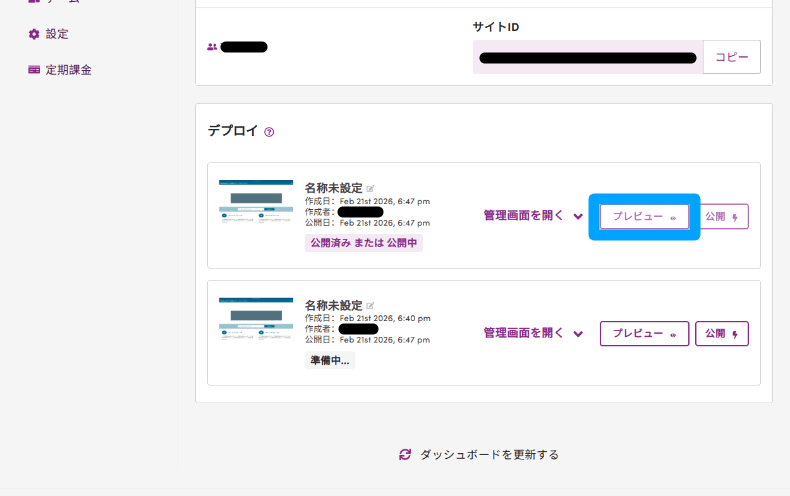Screen dimensions: 790x496
Task: Open thumbnail of the 準備中 deploy
Action: (256, 319)
